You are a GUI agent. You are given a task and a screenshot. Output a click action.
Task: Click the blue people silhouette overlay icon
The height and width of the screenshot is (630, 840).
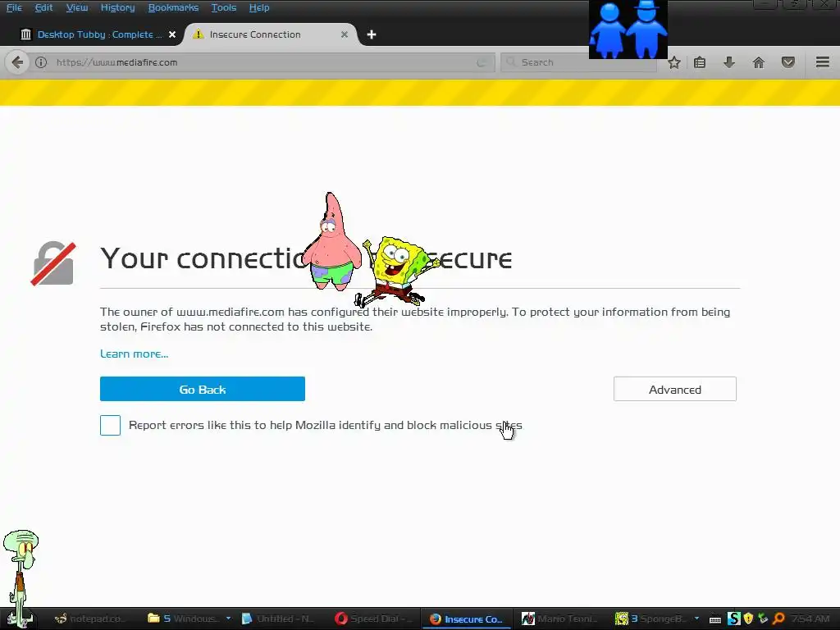coord(628,30)
